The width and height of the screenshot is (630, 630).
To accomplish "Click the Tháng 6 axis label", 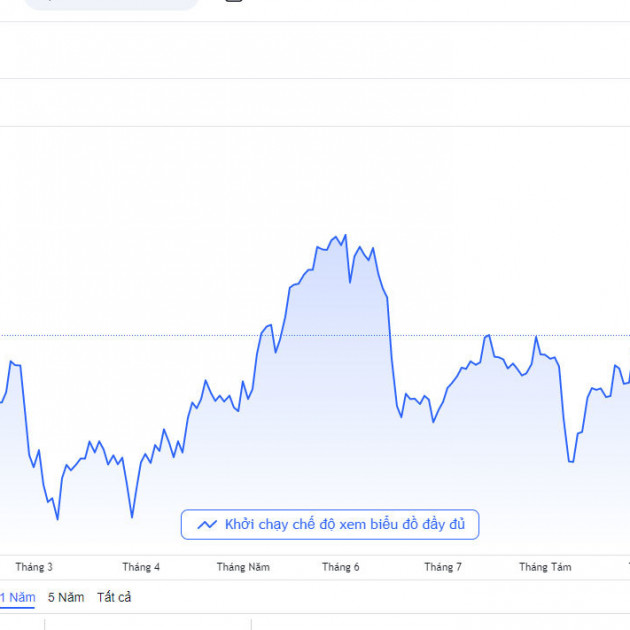I will click(x=340, y=567).
